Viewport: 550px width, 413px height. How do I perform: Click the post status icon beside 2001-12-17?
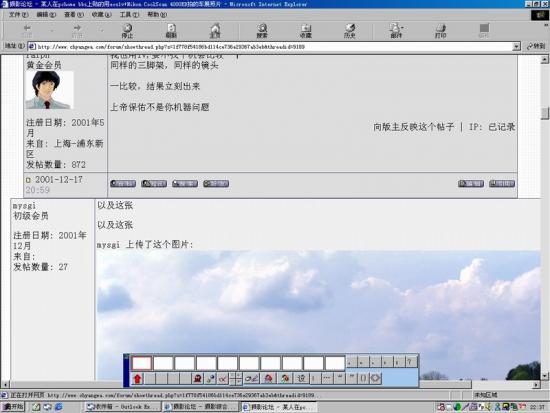[28, 180]
